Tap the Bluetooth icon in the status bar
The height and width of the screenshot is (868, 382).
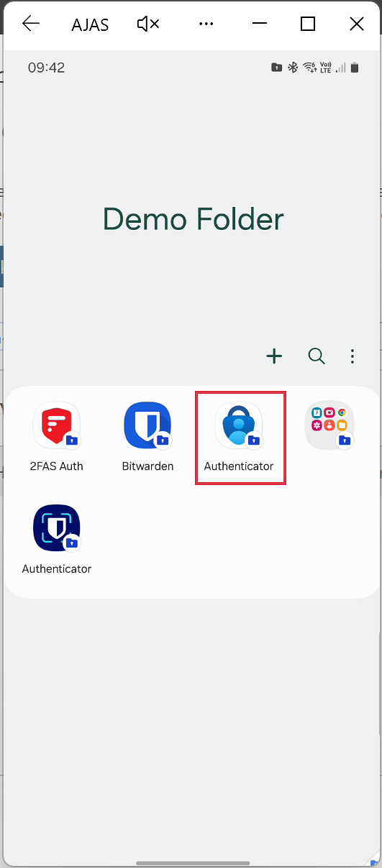click(293, 68)
